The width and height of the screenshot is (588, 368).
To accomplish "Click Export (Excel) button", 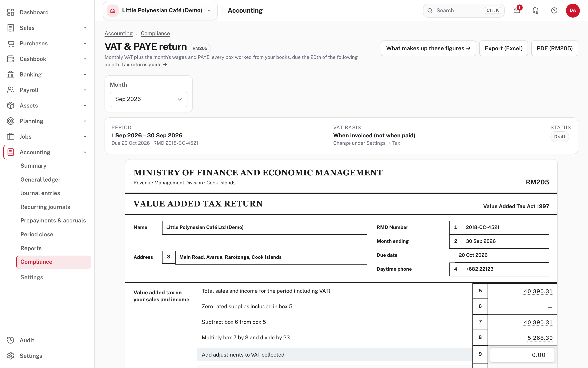I will pyautogui.click(x=503, y=48).
